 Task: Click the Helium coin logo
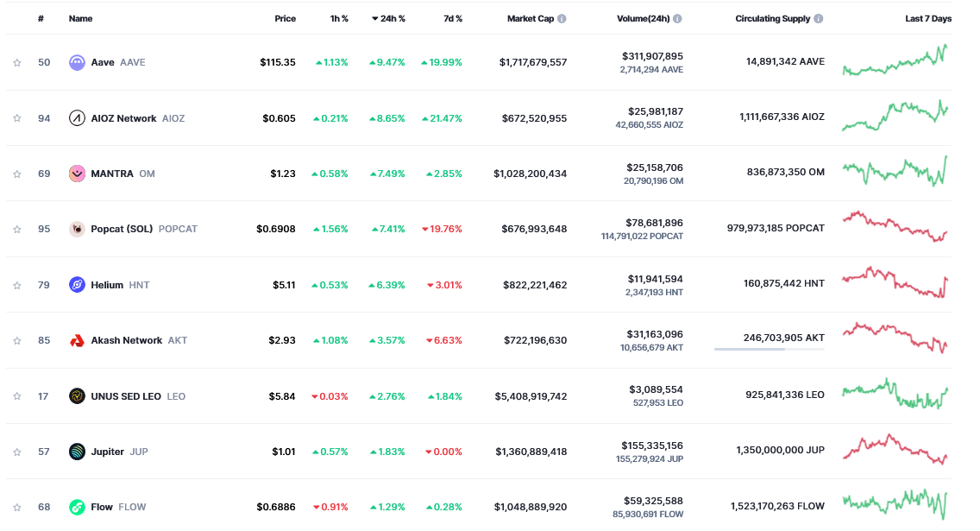tap(77, 285)
